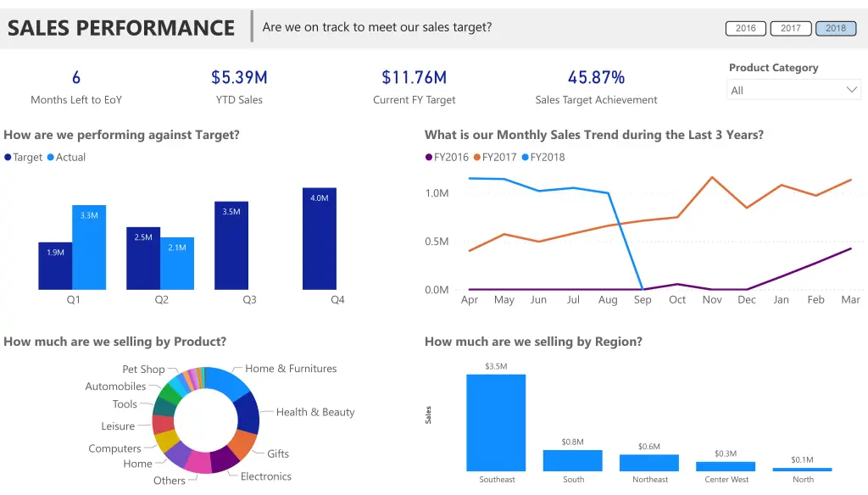The image size is (868, 495).
Task: Click the Monthly Sales Trend chart heading
Action: (594, 135)
